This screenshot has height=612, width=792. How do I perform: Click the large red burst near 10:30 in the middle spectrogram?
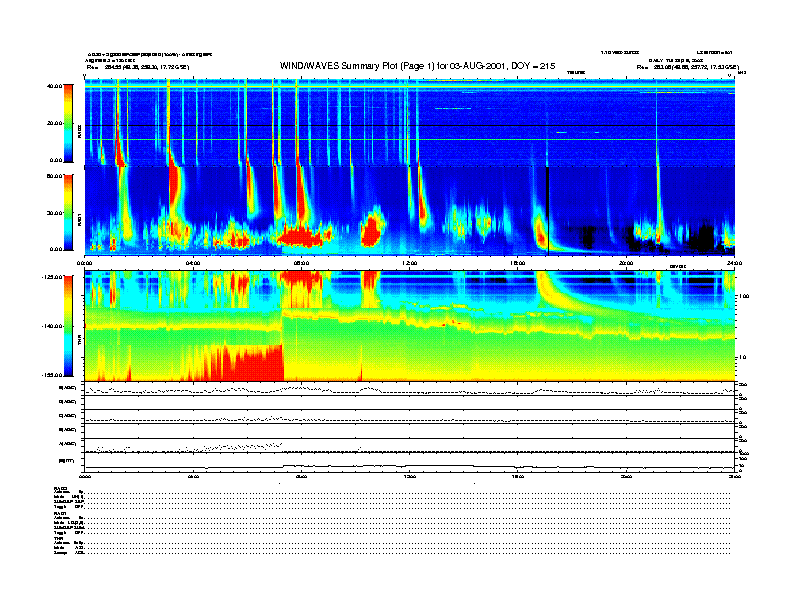[372, 231]
